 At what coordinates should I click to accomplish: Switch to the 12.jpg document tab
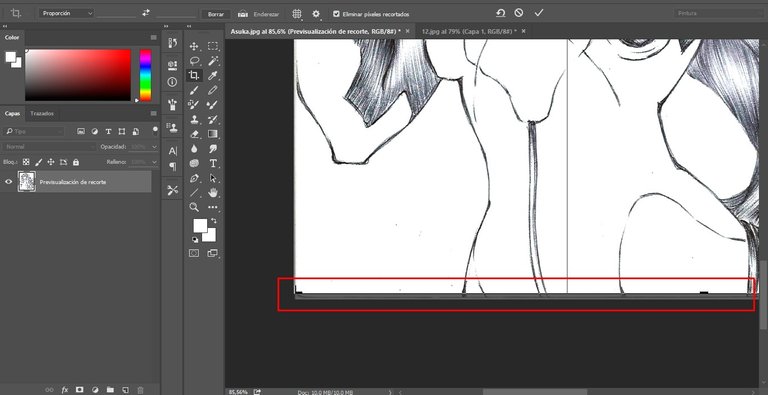[469, 31]
